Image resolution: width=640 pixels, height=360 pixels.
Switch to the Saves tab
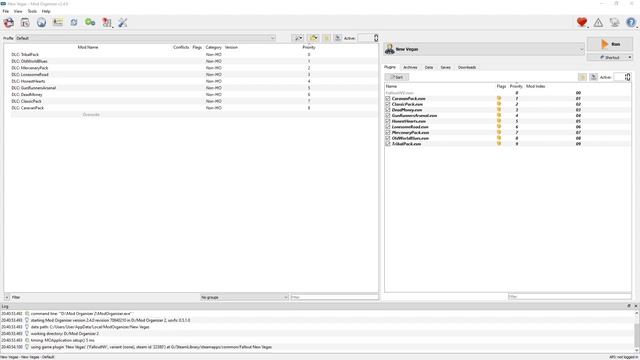445,67
